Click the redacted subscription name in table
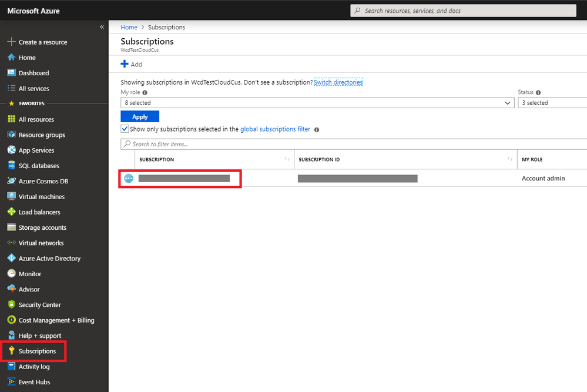This screenshot has width=587, height=392. pyautogui.click(x=184, y=179)
